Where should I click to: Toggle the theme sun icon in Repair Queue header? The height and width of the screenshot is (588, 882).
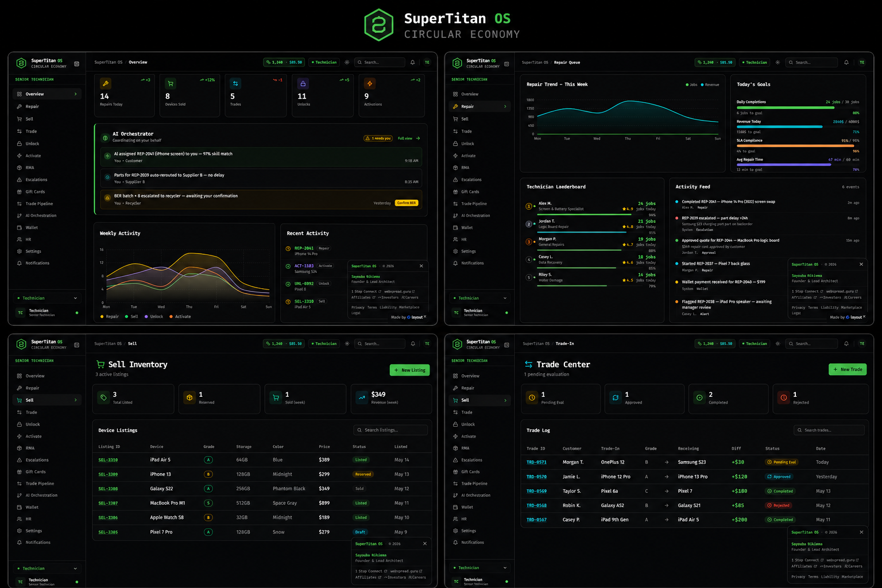coord(777,62)
